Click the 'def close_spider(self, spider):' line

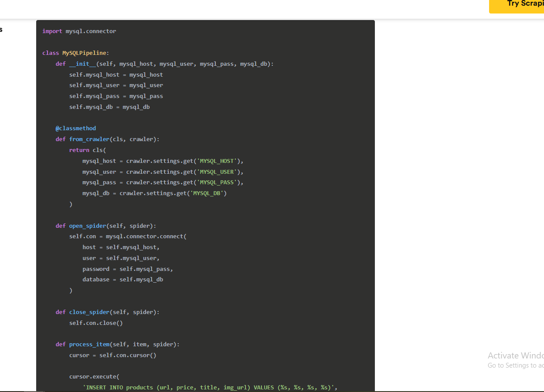(x=108, y=312)
